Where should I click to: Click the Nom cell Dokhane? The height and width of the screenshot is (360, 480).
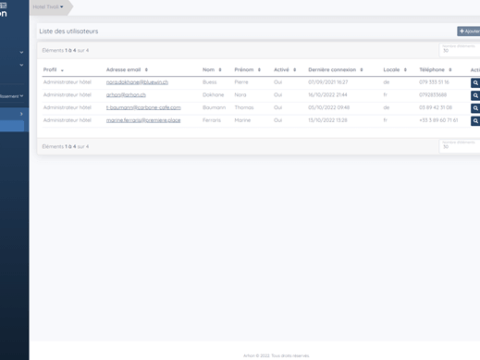pyautogui.click(x=213, y=95)
